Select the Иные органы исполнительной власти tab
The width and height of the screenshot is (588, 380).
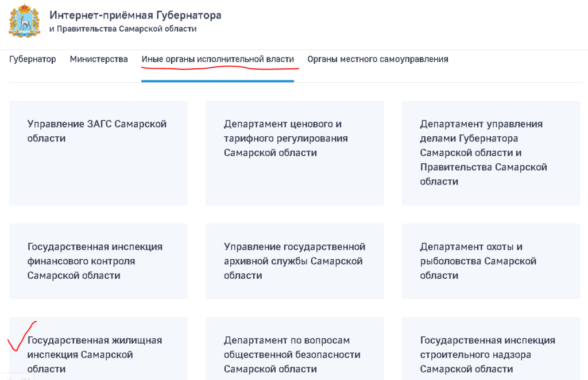pos(218,59)
